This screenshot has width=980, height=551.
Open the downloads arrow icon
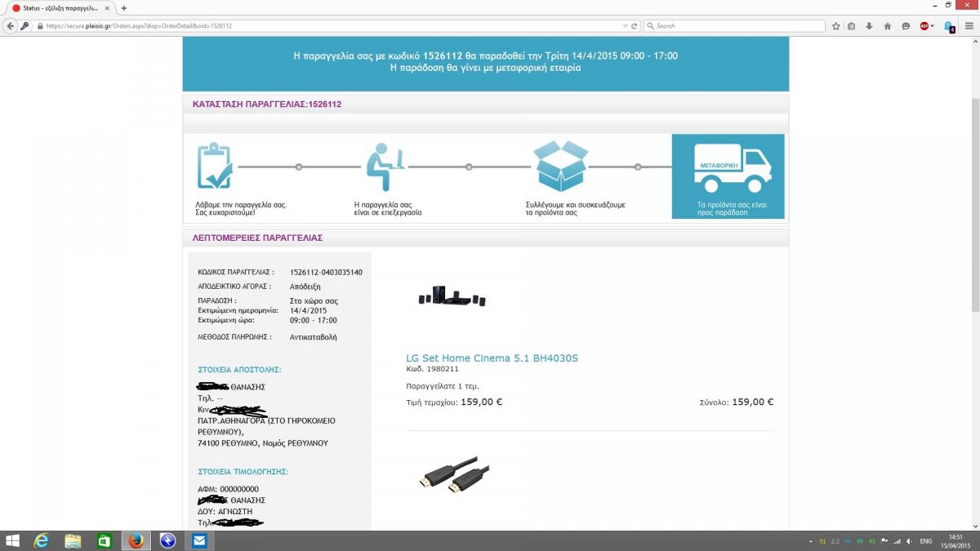(869, 26)
